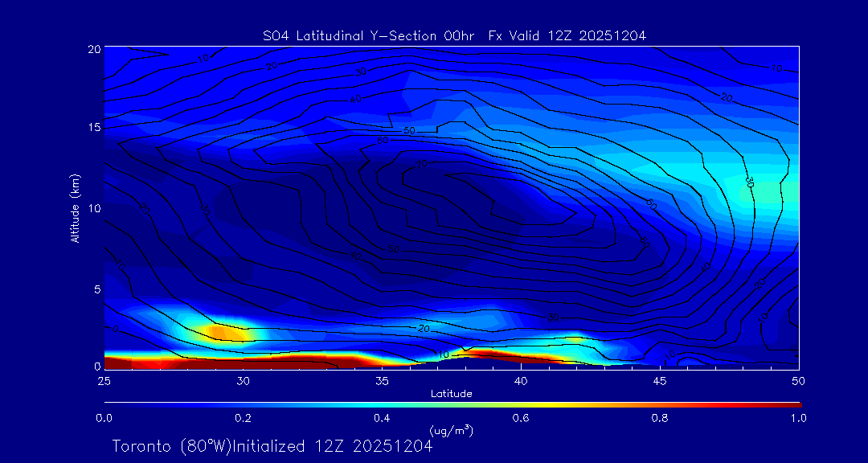Image resolution: width=868 pixels, height=463 pixels.
Task: Select altitude axis tick label "20"
Action: [x=94, y=48]
